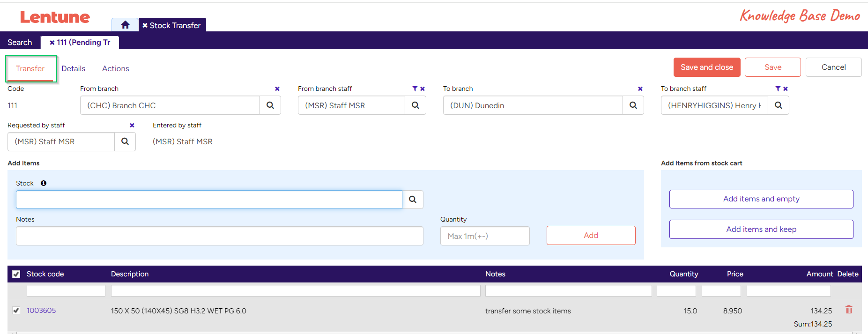Focus the Stock code filter box
Screen dimensions: 868x334
tap(66, 290)
